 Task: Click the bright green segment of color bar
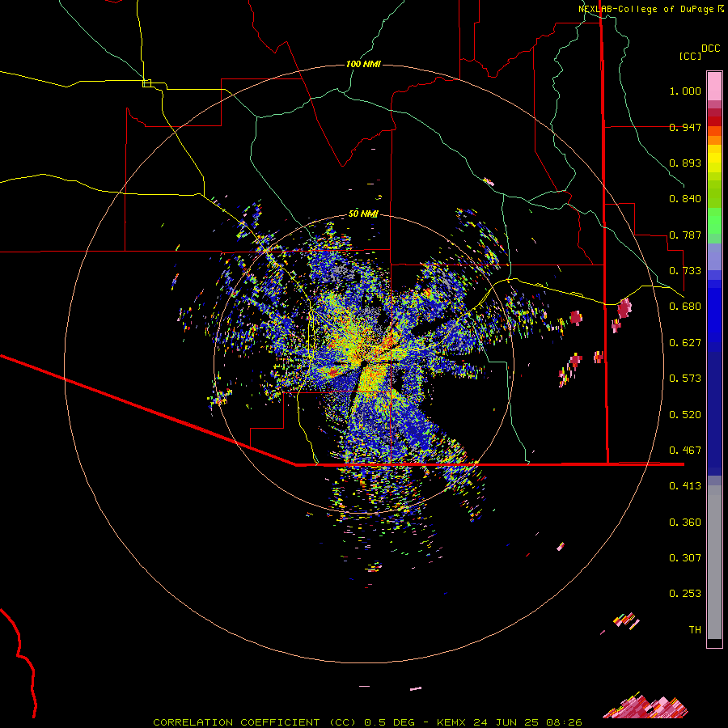point(714,221)
